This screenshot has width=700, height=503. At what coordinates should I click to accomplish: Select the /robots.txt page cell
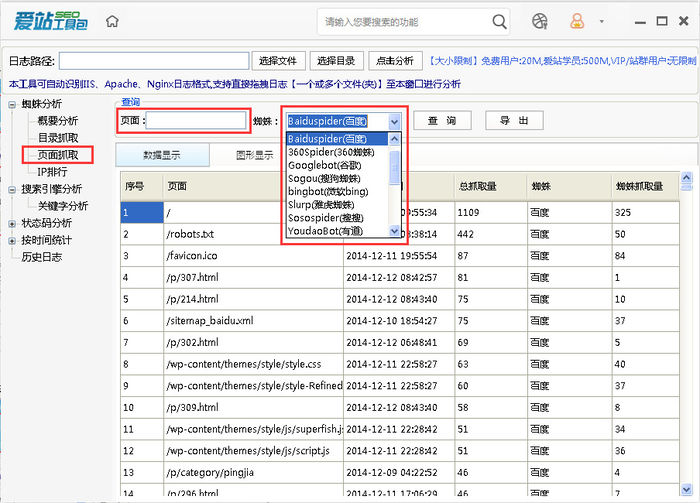[253, 234]
